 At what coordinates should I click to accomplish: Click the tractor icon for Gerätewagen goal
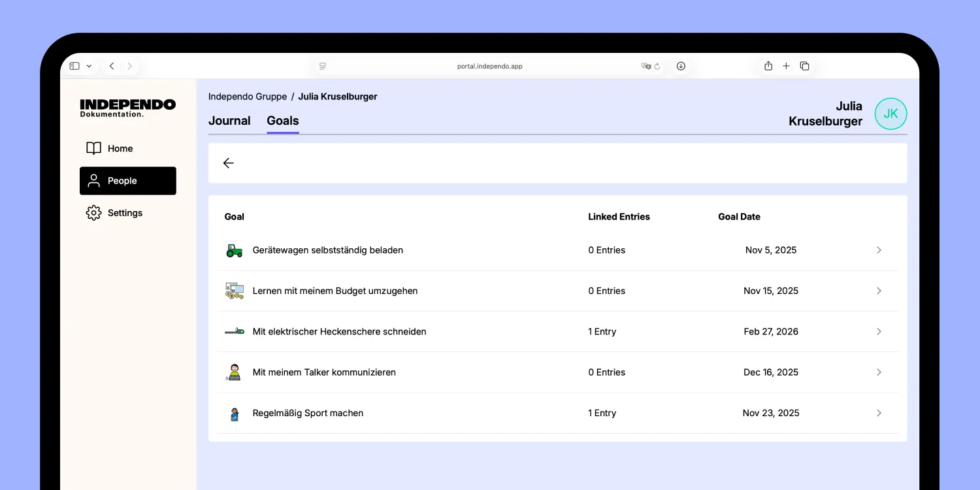[234, 250]
